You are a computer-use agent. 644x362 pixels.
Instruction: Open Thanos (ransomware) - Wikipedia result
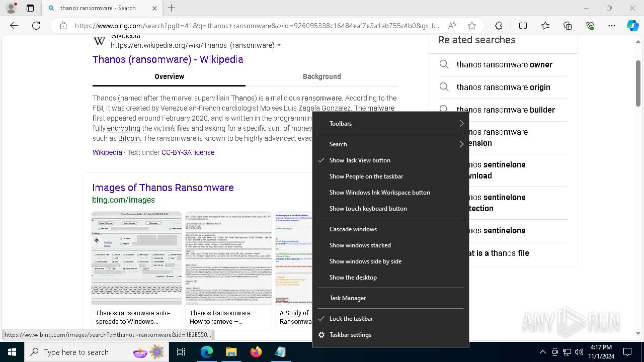pyautogui.click(x=168, y=59)
